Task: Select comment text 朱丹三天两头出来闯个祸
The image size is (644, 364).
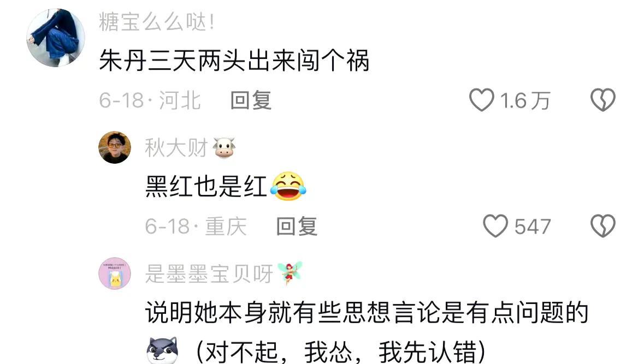Action: tap(234, 61)
